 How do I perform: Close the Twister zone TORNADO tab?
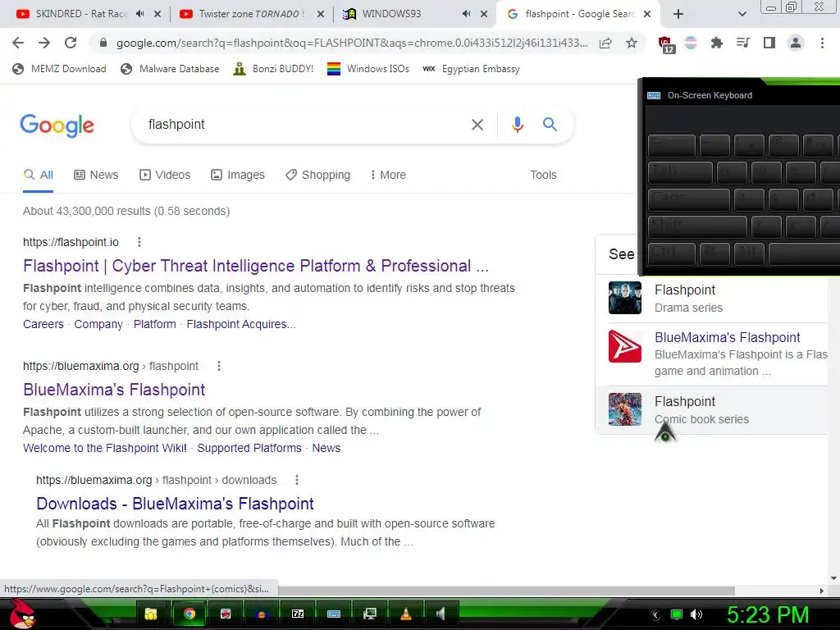321,14
